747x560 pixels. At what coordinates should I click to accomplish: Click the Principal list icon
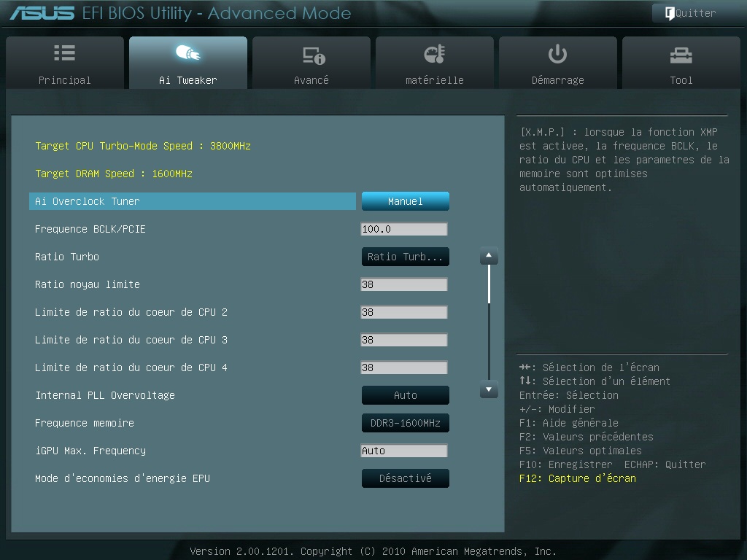pos(65,54)
